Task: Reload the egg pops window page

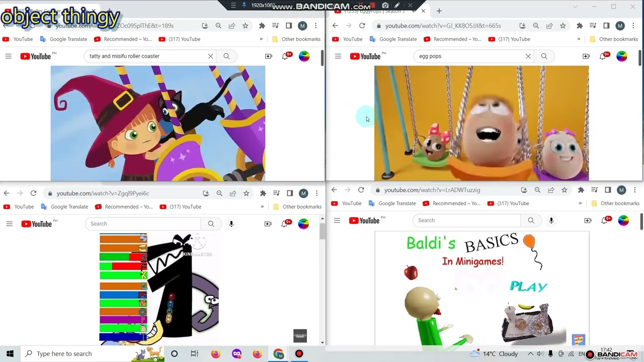Action: pyautogui.click(x=362, y=26)
